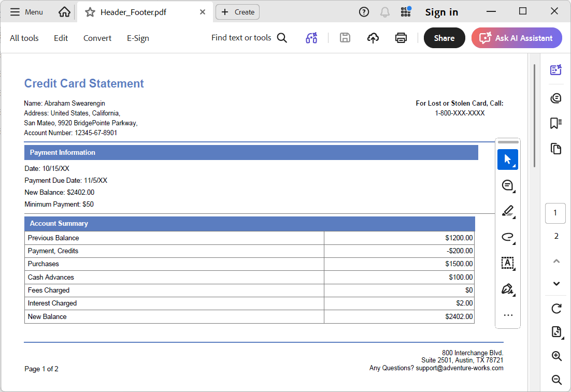Open the fill and sign pen tool
The height and width of the screenshot is (392, 571).
click(508, 289)
